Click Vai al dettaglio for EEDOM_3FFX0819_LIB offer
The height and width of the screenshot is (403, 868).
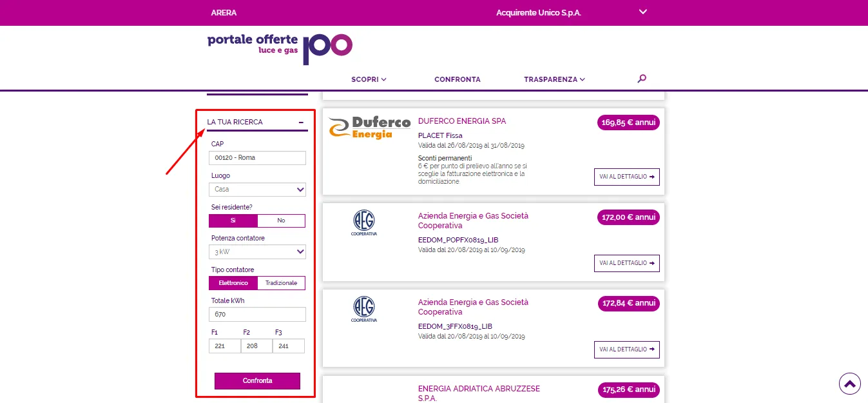pos(627,349)
